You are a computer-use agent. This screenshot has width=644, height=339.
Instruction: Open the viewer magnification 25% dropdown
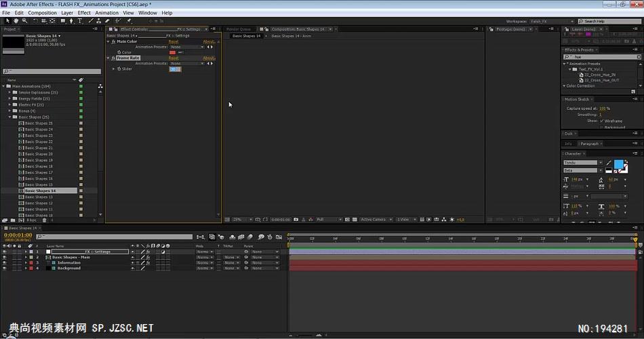[x=242, y=220]
